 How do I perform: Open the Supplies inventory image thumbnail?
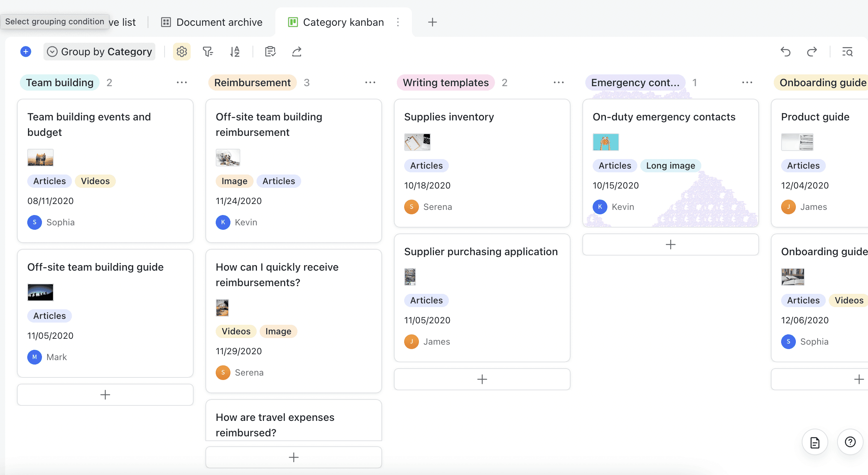417,142
